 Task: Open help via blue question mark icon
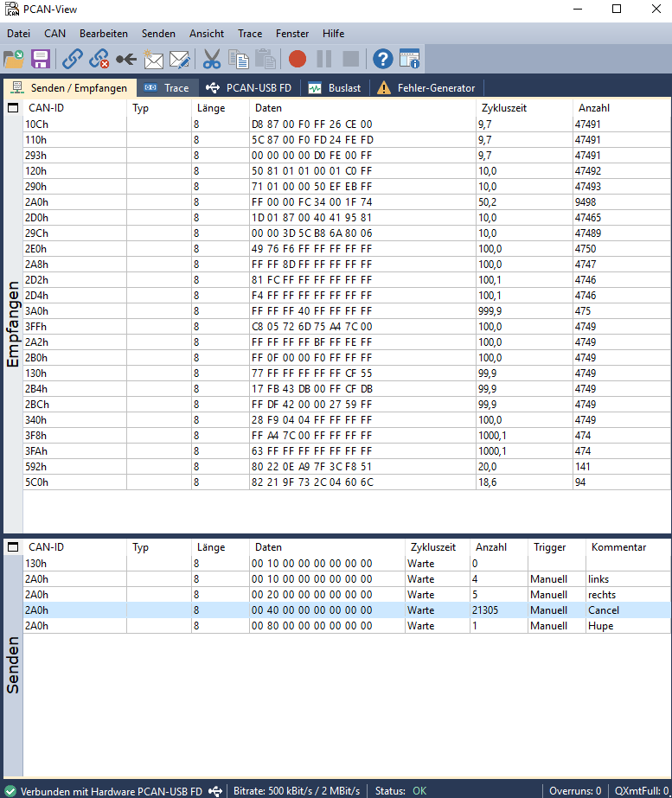(x=382, y=59)
